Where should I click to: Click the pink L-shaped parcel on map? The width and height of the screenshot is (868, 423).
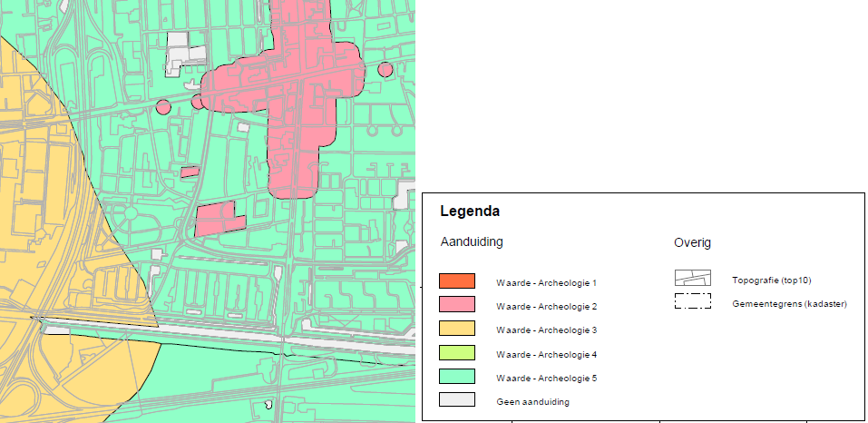tap(219, 221)
